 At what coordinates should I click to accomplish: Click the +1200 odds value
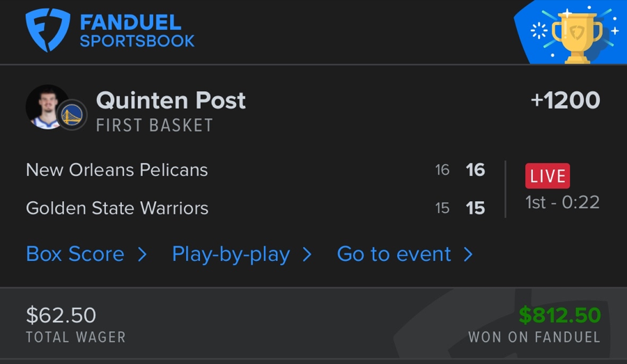pyautogui.click(x=565, y=100)
